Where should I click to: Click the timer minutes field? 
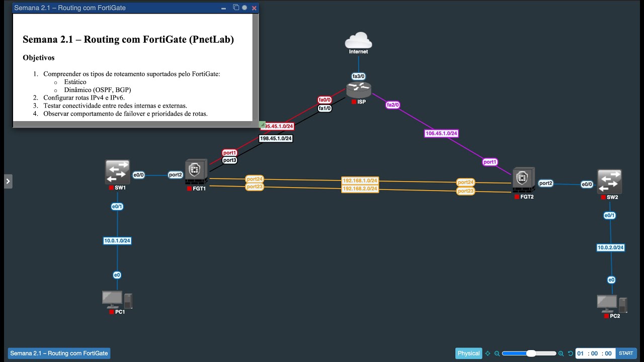pos(595,353)
